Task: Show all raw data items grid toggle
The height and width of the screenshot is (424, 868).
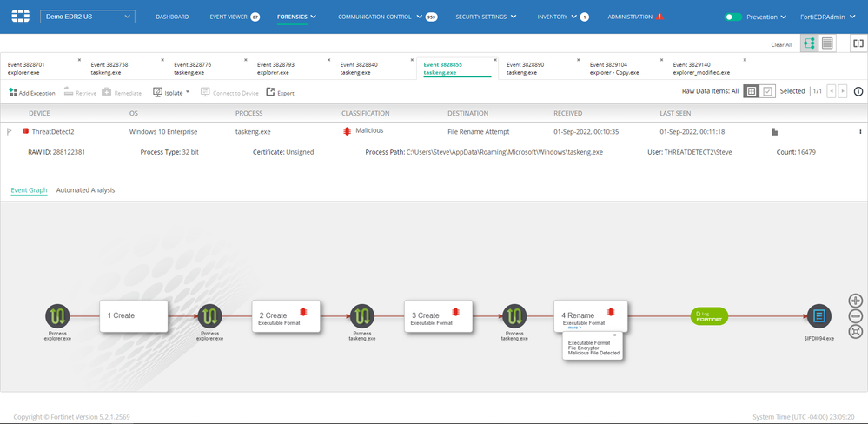Action: [751, 91]
